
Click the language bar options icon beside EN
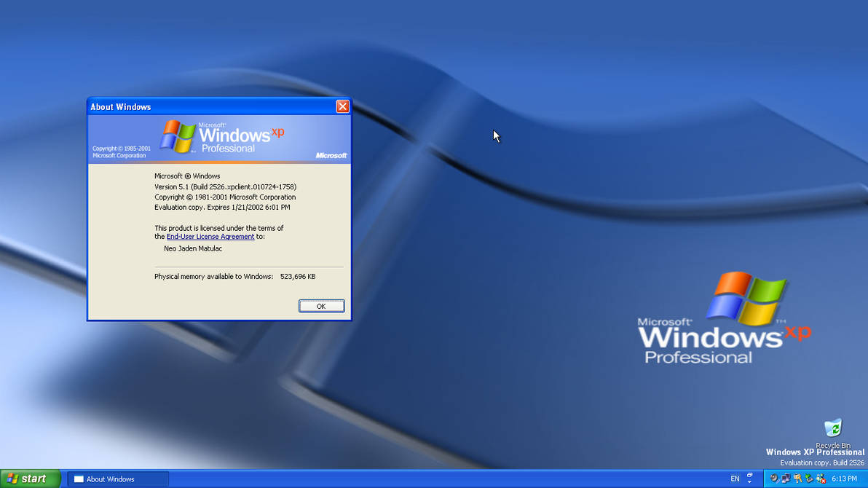pyautogui.click(x=749, y=479)
